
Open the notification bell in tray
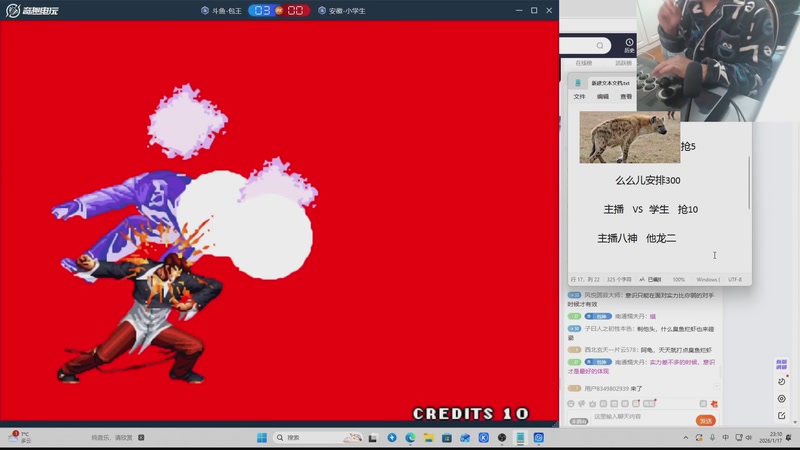[x=789, y=437]
